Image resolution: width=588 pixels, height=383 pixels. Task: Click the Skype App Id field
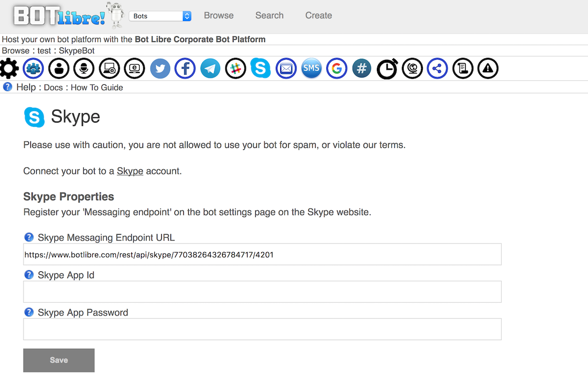click(x=262, y=292)
